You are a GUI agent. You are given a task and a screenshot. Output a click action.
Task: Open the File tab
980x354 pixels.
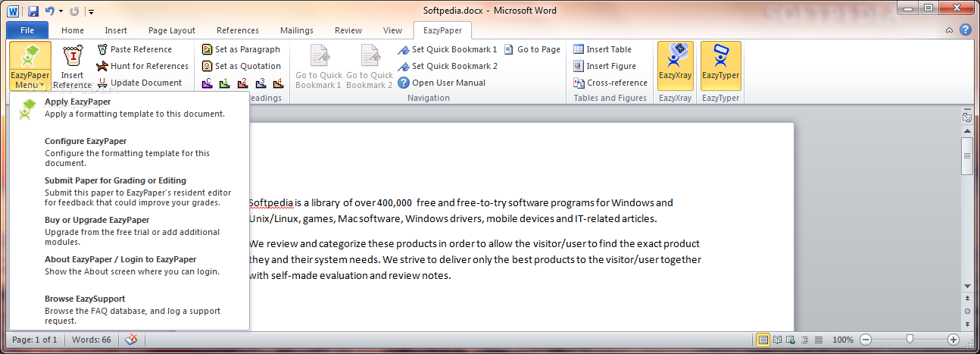pyautogui.click(x=27, y=30)
